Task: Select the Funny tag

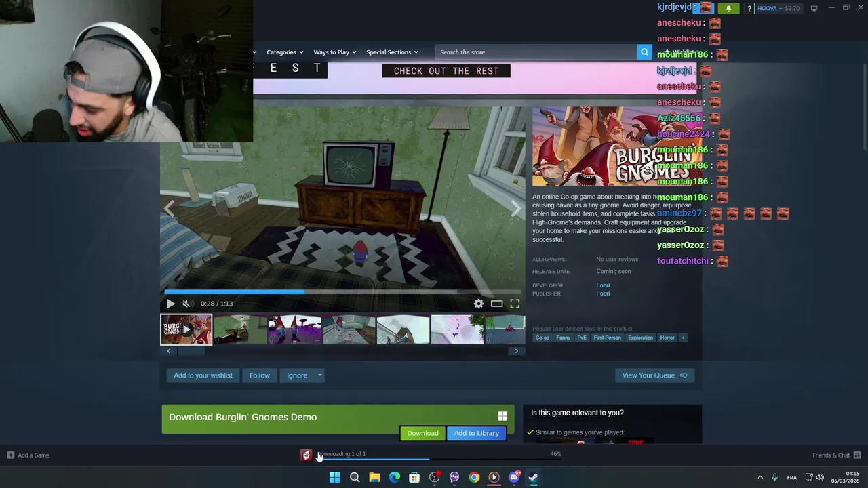Action: [563, 338]
